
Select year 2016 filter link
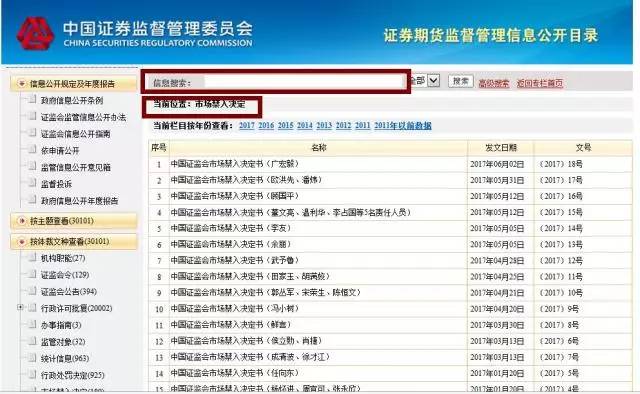(x=266, y=125)
